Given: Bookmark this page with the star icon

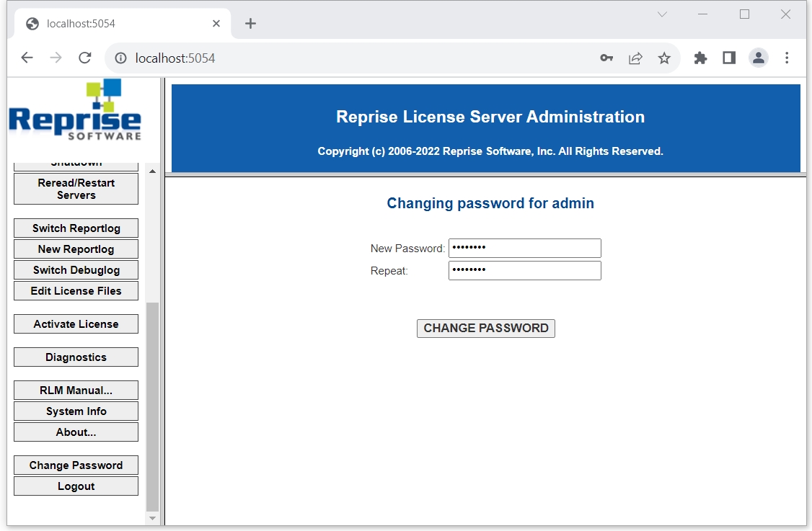Looking at the screenshot, I should pyautogui.click(x=664, y=58).
